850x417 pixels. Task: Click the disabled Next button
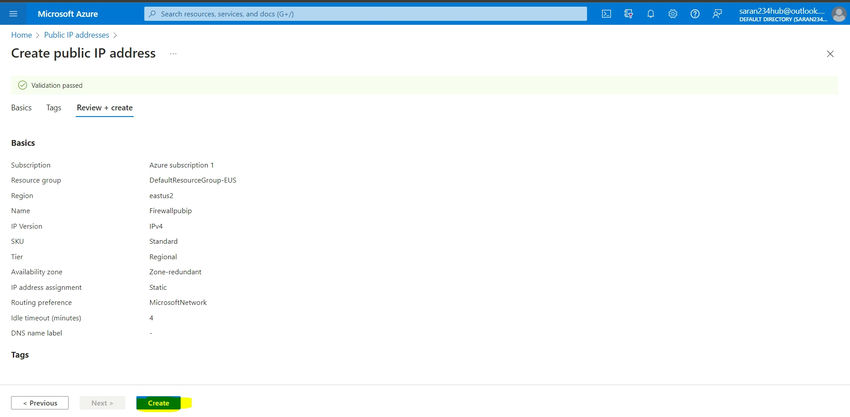[x=102, y=403]
